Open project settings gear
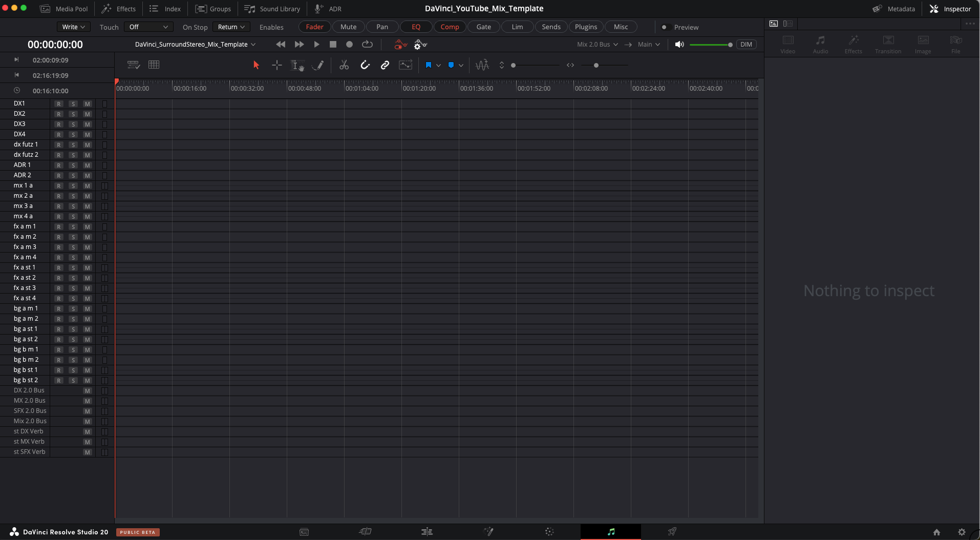Viewport: 980px width, 540px height. click(x=962, y=532)
